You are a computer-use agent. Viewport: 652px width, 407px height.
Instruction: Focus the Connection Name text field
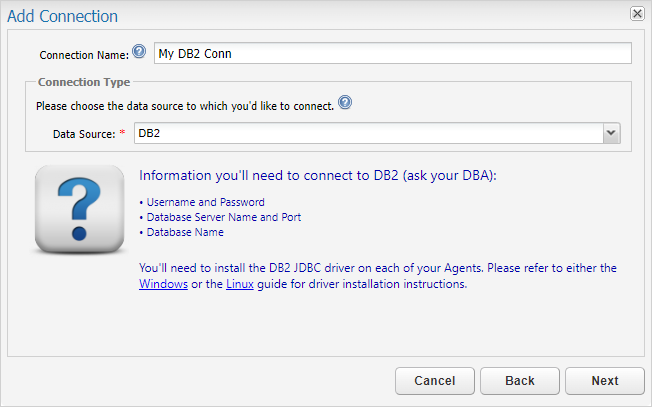[x=392, y=53]
